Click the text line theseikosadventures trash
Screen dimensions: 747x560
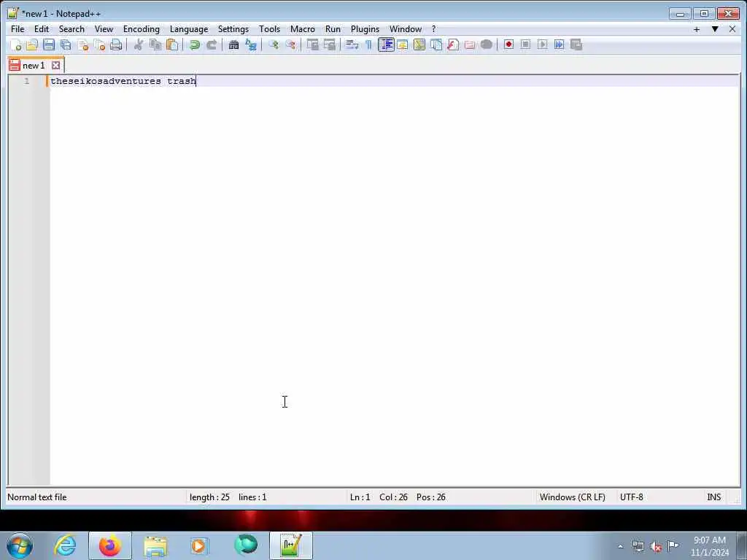point(123,81)
